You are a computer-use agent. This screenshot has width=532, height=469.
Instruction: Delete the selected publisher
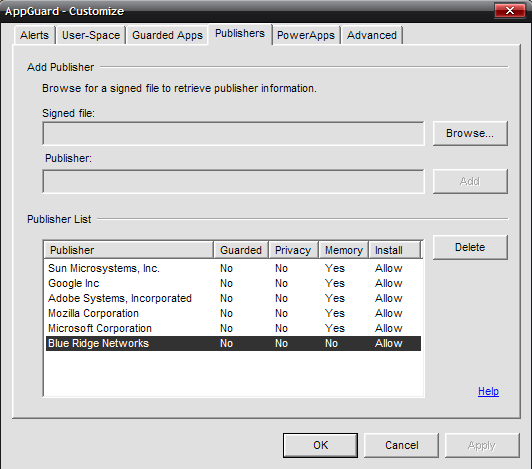pyautogui.click(x=470, y=247)
